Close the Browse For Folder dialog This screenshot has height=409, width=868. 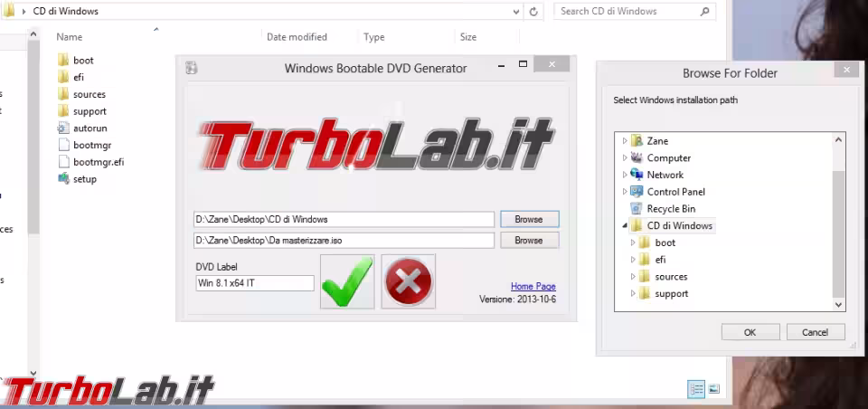846,70
